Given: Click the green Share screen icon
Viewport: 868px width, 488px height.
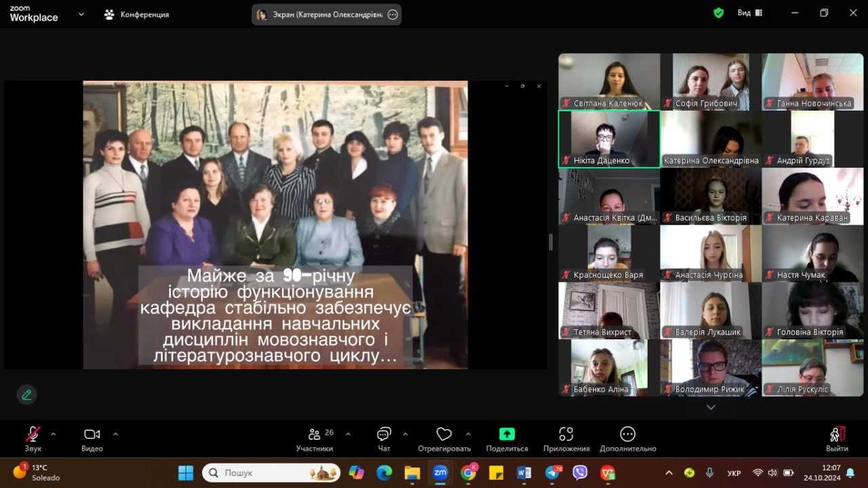Looking at the screenshot, I should 507,434.
